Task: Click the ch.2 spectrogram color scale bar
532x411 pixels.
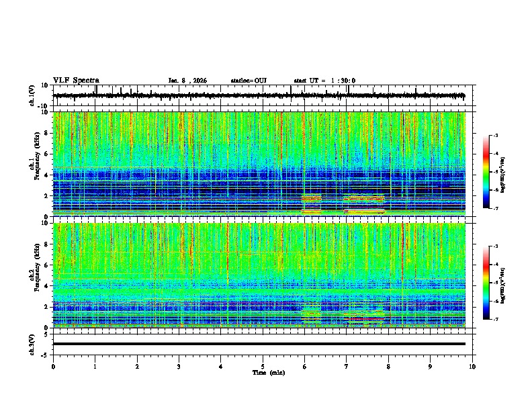Action: (486, 283)
